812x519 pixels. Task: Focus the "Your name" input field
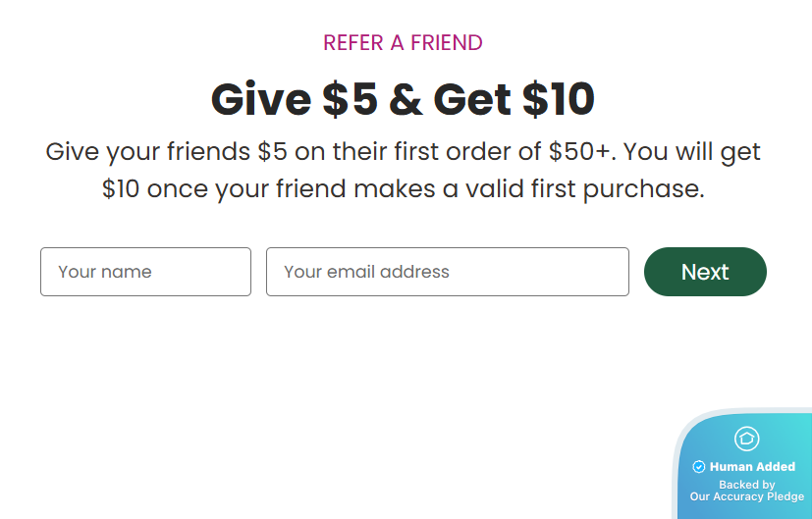coord(145,272)
